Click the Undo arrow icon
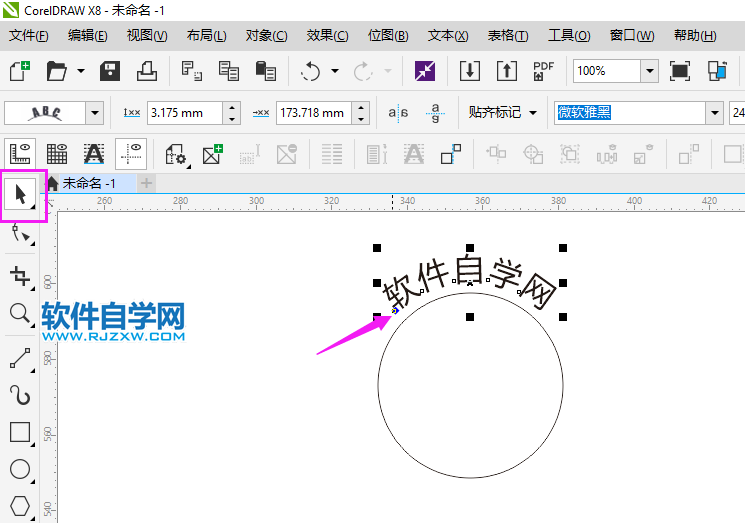 pos(311,71)
